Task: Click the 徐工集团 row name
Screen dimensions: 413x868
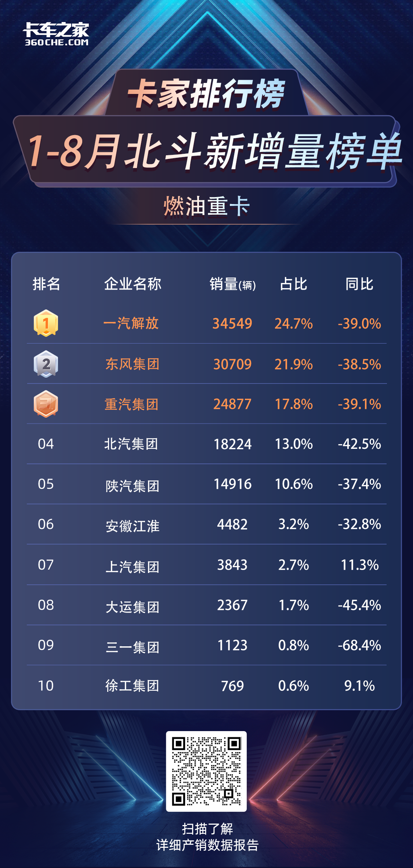Action: (132, 686)
